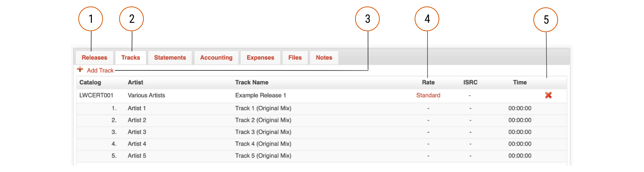Select the Track 3 (Original Mix) row
The width and height of the screenshot is (644, 172).
click(322, 132)
